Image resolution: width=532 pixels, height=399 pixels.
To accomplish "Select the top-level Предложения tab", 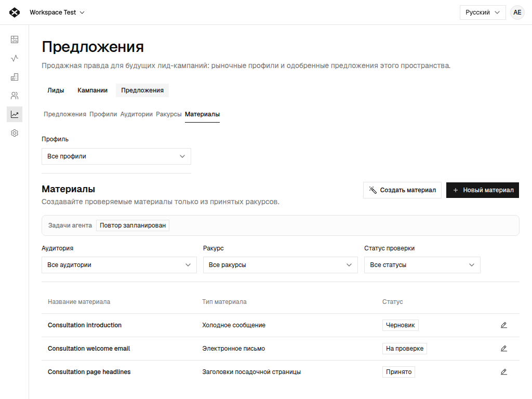I will click(142, 90).
